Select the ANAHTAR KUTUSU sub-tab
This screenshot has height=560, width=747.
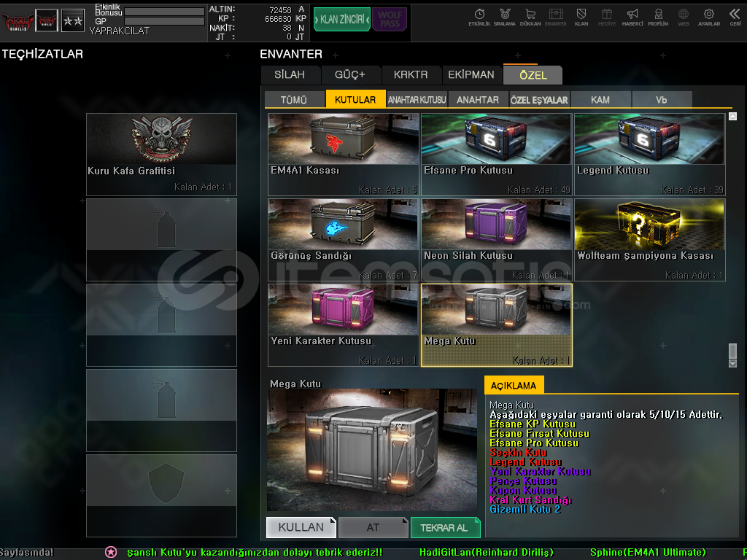pos(417,99)
